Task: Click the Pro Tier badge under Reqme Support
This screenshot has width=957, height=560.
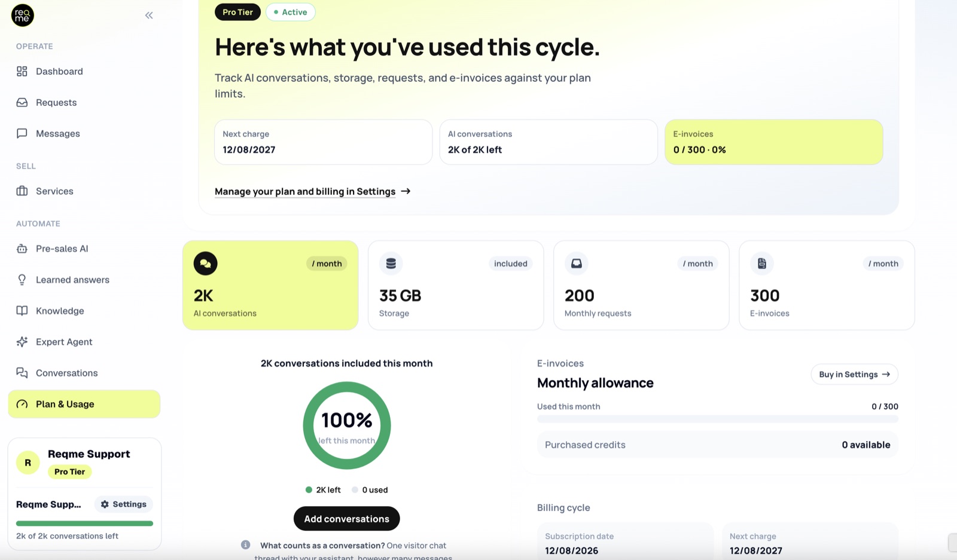Action: [x=69, y=472]
